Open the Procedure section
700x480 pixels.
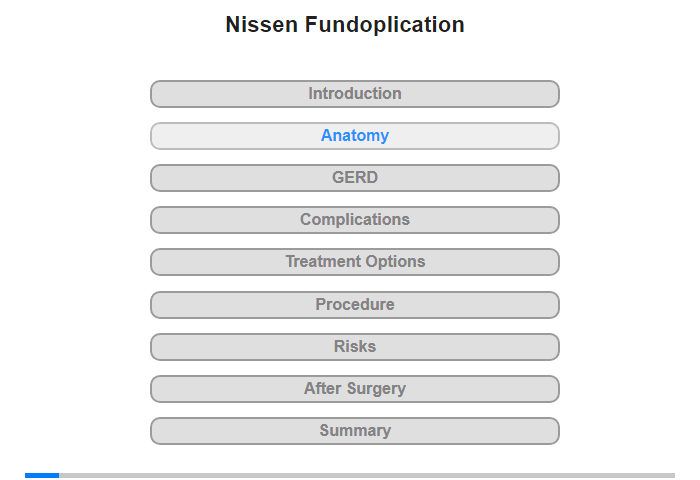[355, 305]
